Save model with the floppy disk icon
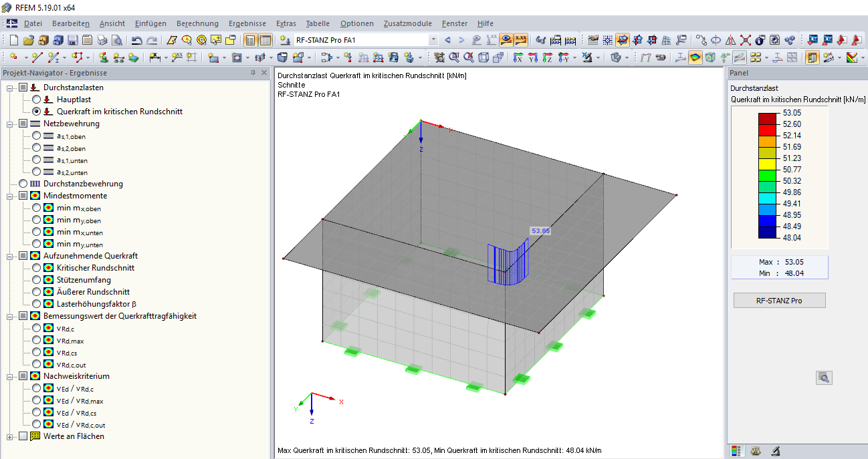This screenshot has height=459, width=868. (x=72, y=40)
